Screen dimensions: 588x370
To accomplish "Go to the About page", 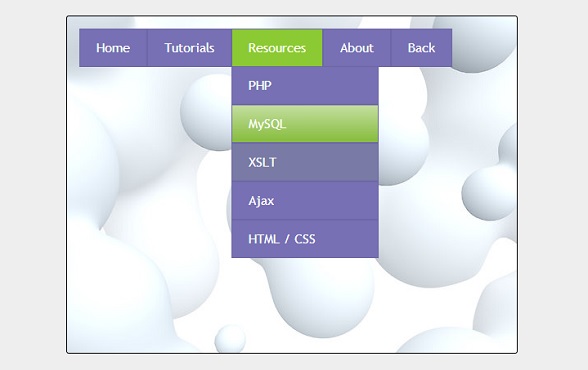I will coord(357,48).
